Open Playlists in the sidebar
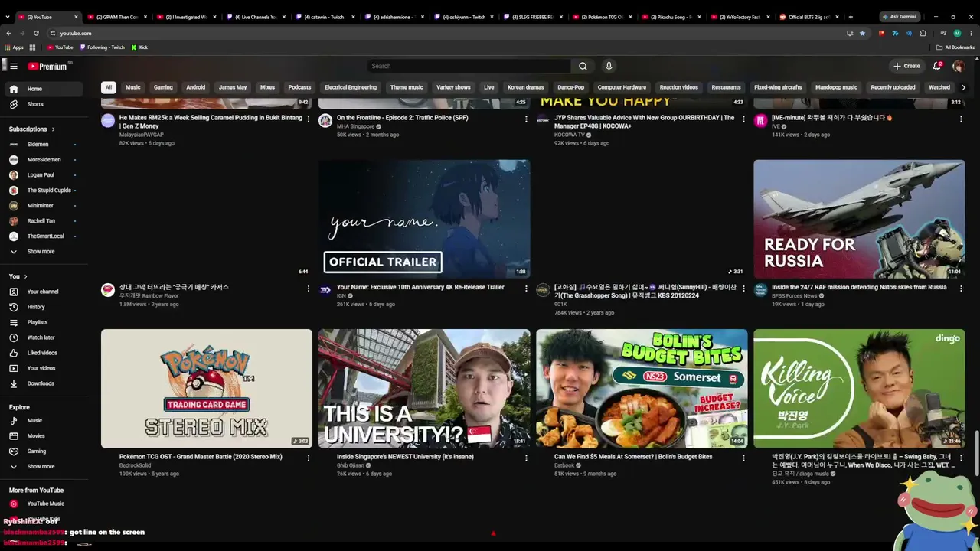This screenshot has width=980, height=551. point(43,322)
